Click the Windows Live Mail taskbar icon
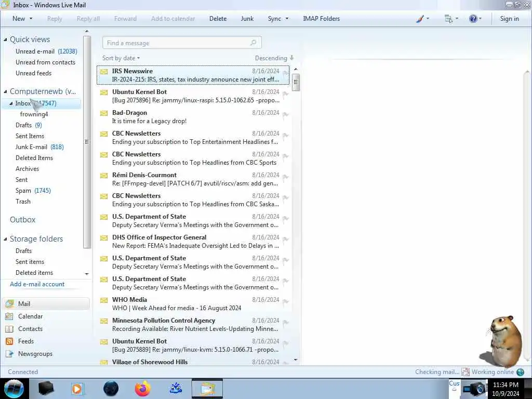 tap(207, 389)
